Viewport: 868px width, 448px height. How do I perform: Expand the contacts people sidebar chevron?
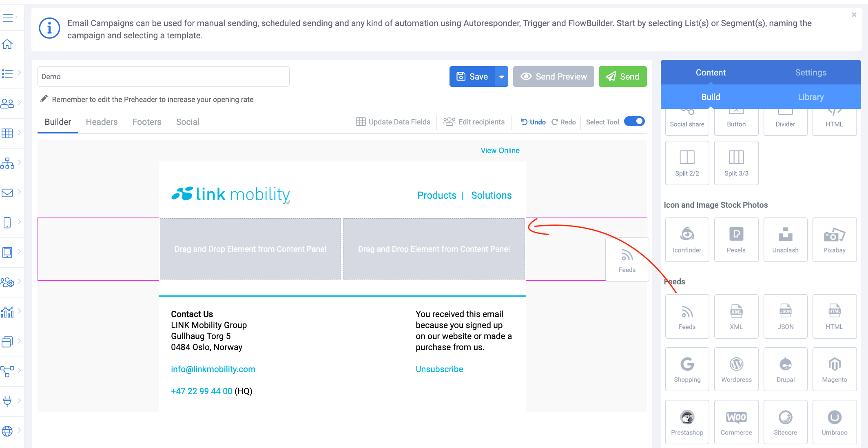[19, 103]
